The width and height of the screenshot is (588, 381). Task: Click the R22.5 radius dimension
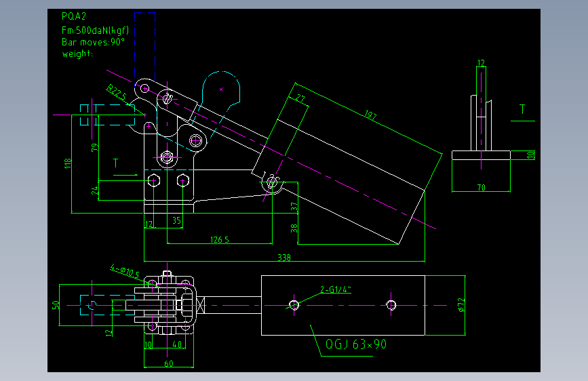(117, 92)
